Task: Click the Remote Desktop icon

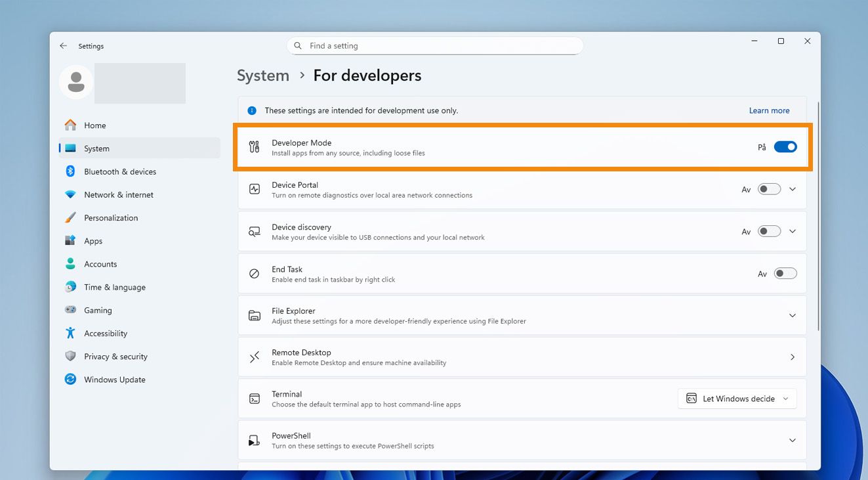Action: pyautogui.click(x=255, y=357)
